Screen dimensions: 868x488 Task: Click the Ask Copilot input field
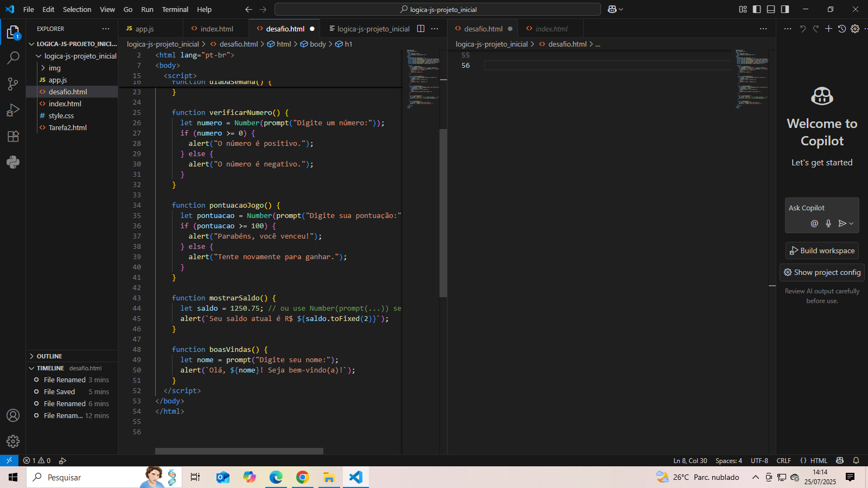coord(822,208)
